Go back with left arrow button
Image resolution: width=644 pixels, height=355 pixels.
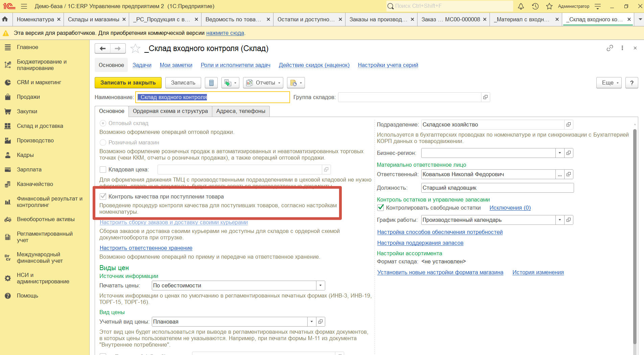(103, 49)
